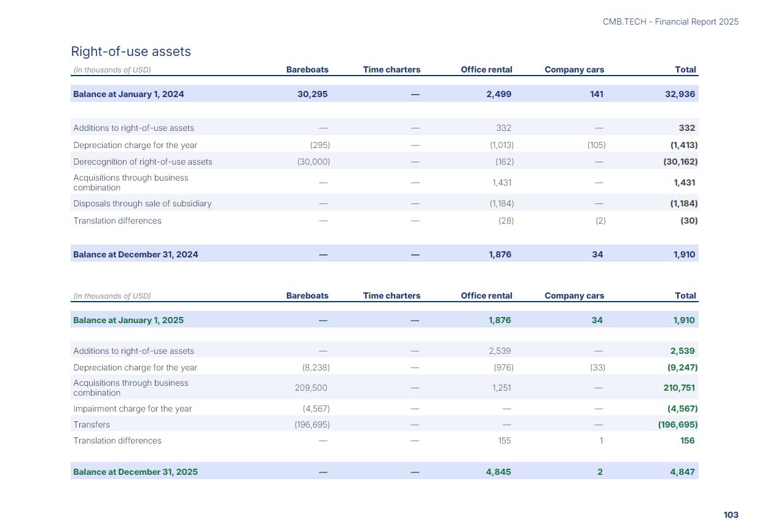
Task: Click the 4,847 closing total for 2025
Action: [x=684, y=472]
